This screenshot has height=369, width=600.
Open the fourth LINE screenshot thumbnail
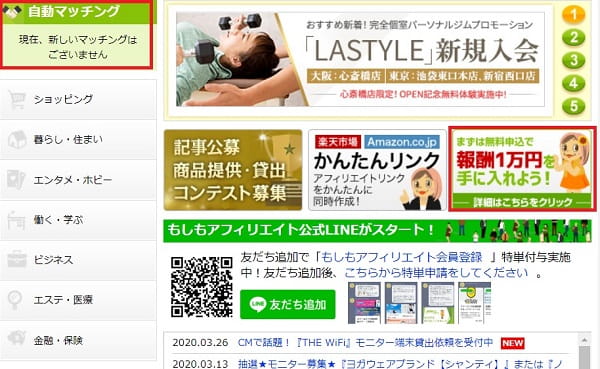click(474, 303)
